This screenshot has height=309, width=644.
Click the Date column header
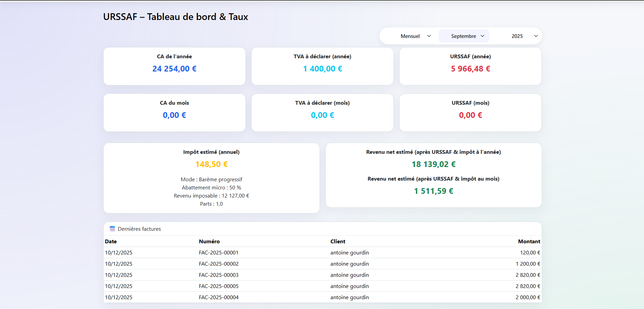(x=111, y=241)
